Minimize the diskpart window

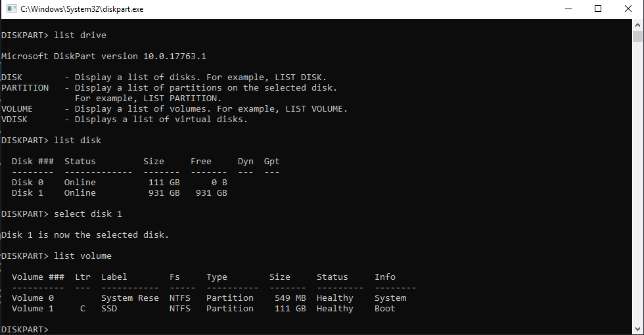568,9
